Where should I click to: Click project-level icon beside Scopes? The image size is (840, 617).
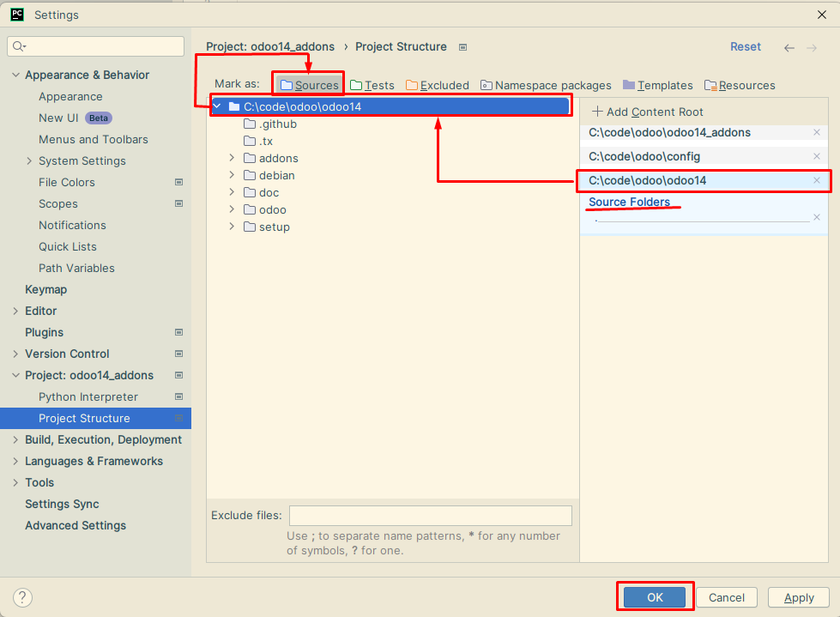tap(179, 203)
